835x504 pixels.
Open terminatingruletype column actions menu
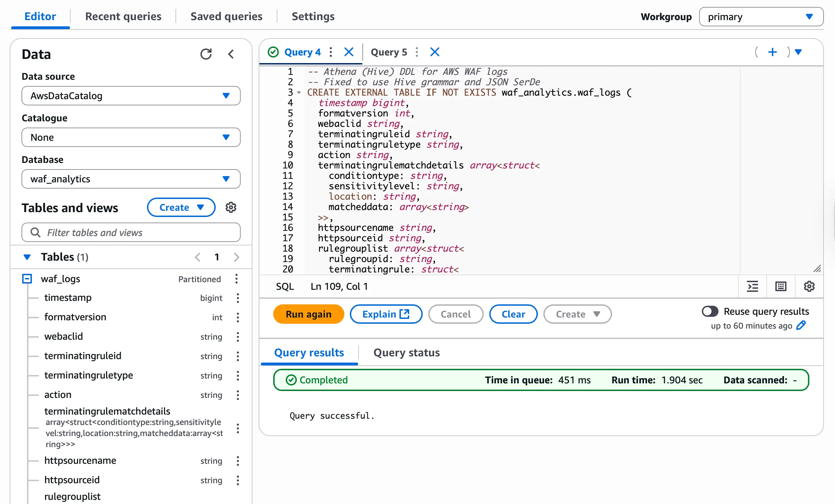coord(238,376)
